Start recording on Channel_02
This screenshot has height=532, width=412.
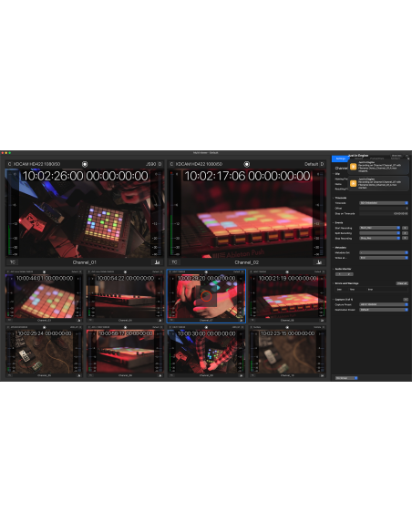point(247,164)
